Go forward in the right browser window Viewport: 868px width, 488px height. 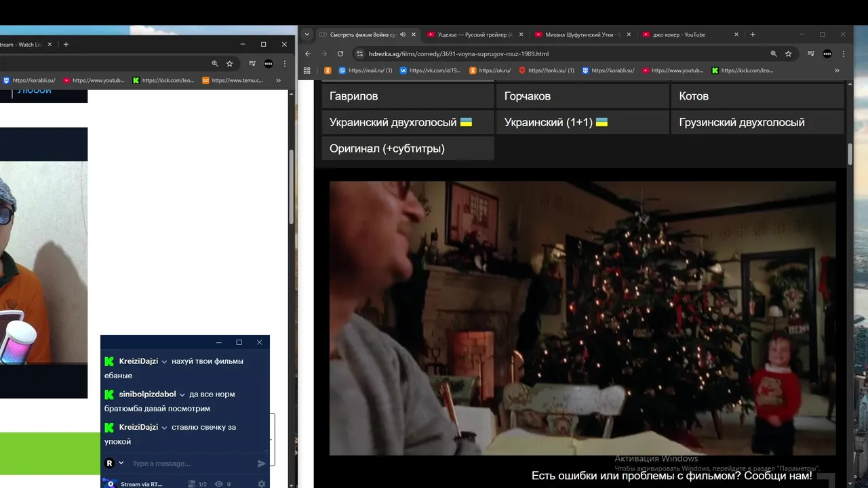(324, 54)
